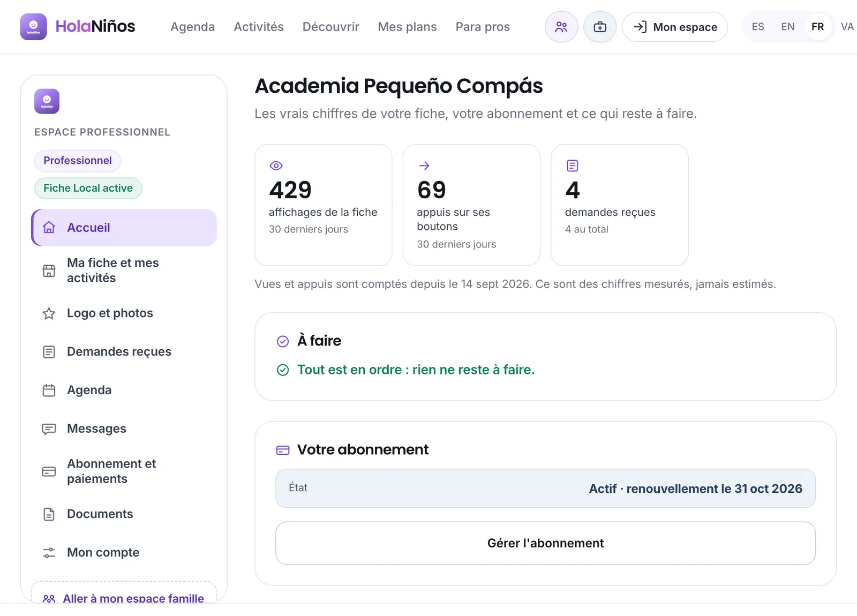This screenshot has height=616, width=857.
Task: Click Gérer l'abonnement button
Action: click(x=545, y=543)
